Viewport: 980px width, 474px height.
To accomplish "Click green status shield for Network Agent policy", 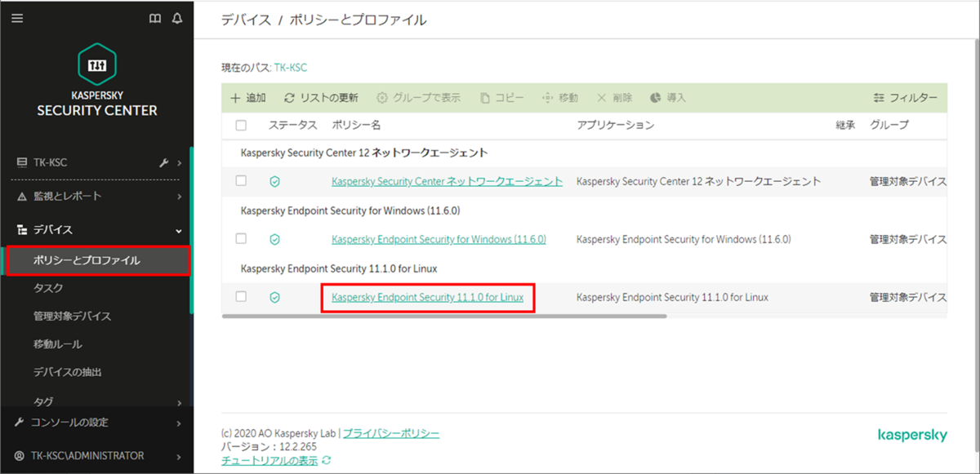I will pyautogui.click(x=275, y=181).
